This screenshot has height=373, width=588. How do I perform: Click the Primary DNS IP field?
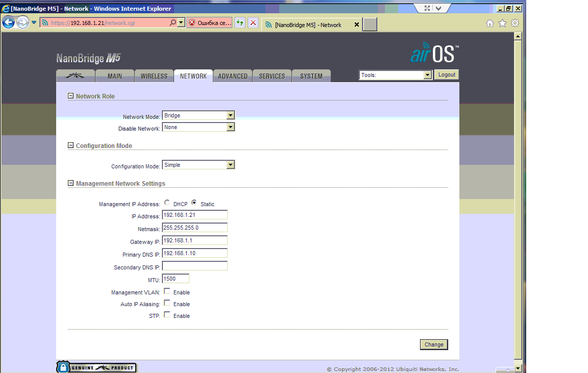coord(194,253)
